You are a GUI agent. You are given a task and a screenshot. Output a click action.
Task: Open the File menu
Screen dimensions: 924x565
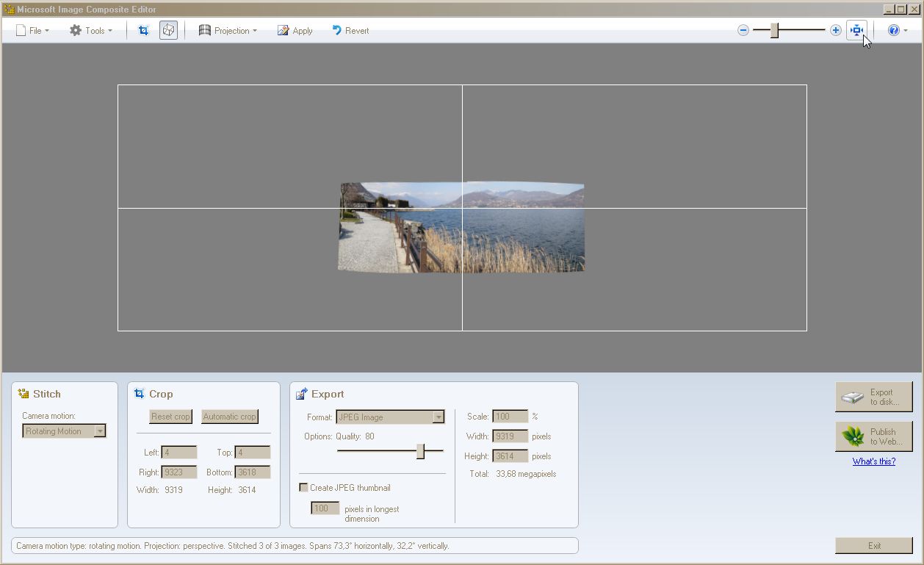pyautogui.click(x=32, y=30)
